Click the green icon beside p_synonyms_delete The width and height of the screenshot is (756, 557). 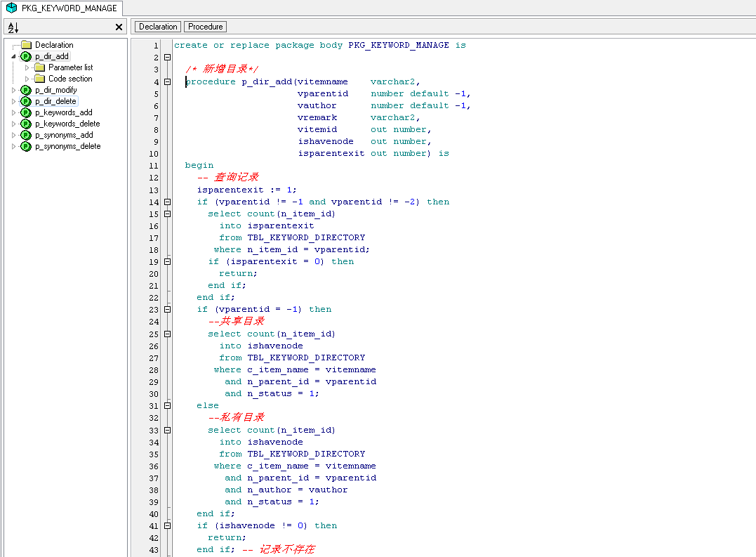pos(26,146)
